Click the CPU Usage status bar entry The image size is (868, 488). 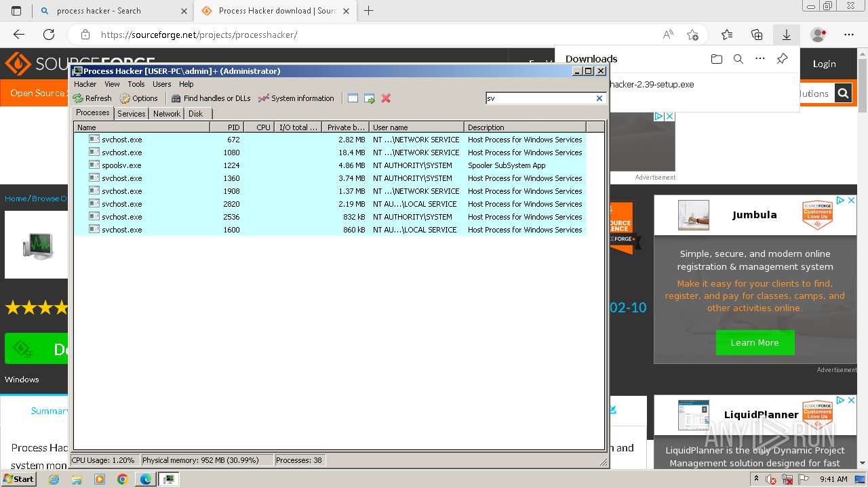[104, 460]
